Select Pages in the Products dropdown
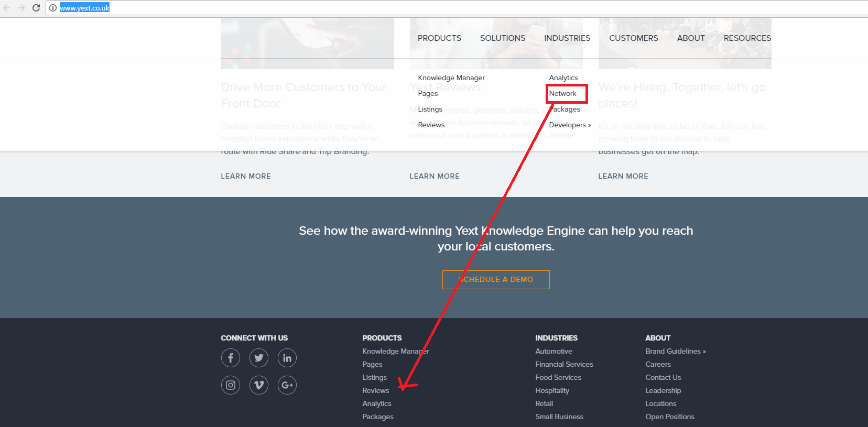 (x=428, y=93)
